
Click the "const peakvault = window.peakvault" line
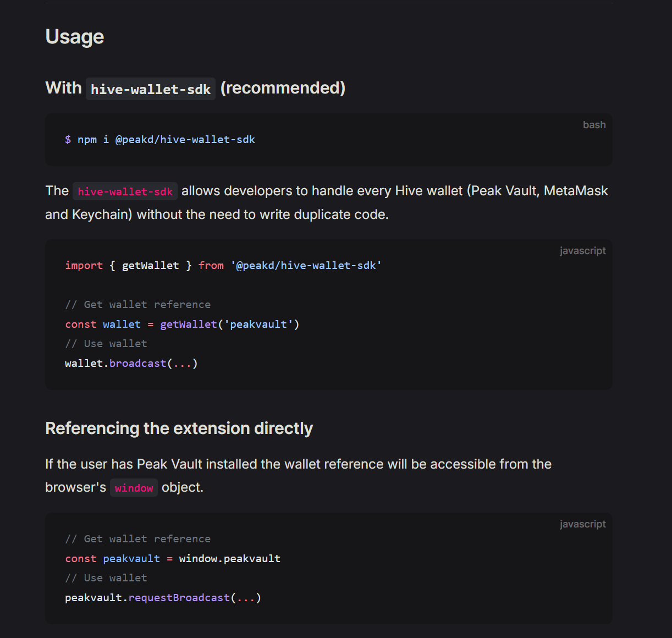173,559
